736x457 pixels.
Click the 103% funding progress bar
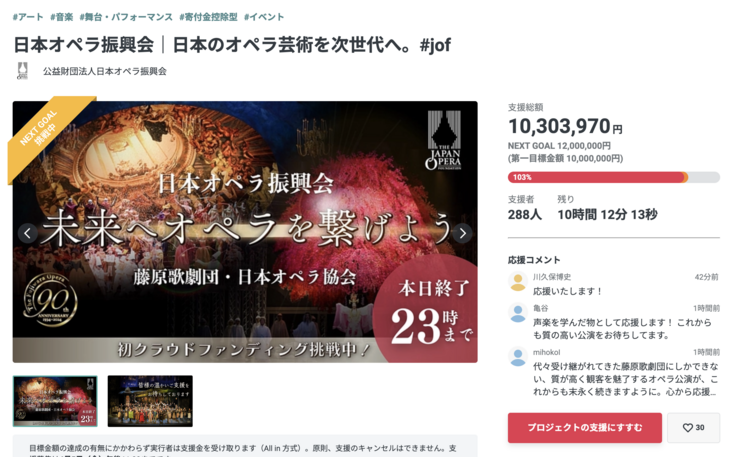pyautogui.click(x=613, y=177)
